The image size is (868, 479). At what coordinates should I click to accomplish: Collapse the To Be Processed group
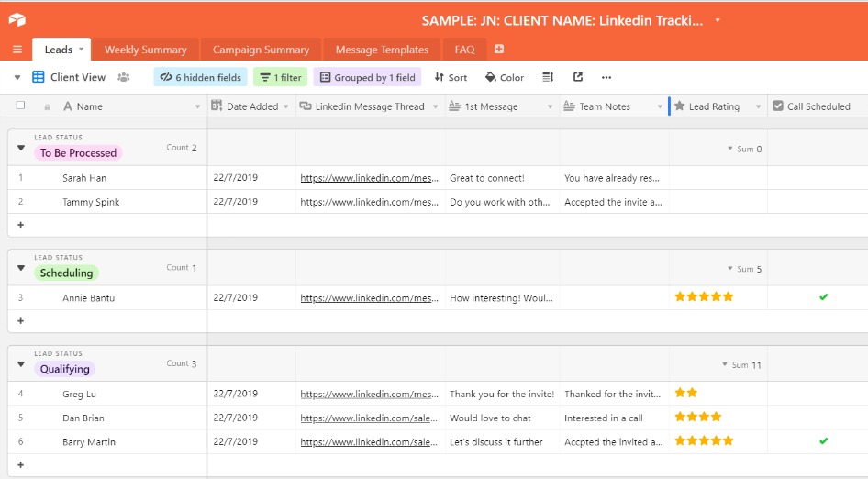click(20, 148)
